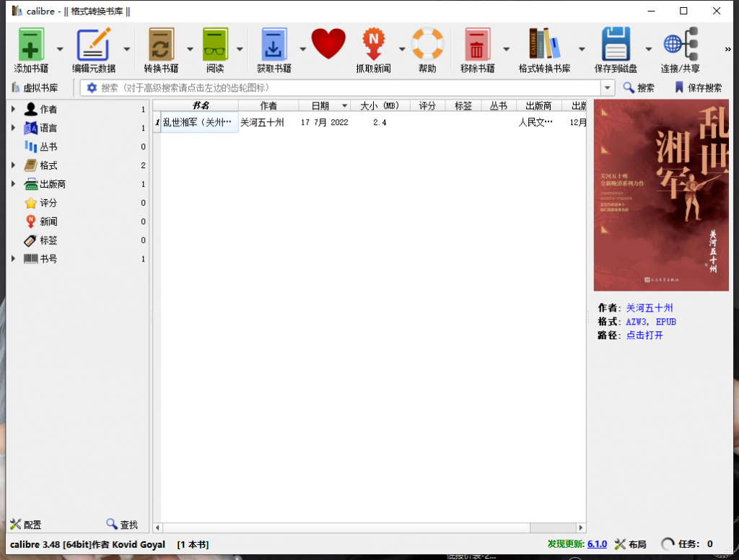Sort by 作者 (Author) column header
Viewport: 739px width, 560px height.
click(x=268, y=105)
